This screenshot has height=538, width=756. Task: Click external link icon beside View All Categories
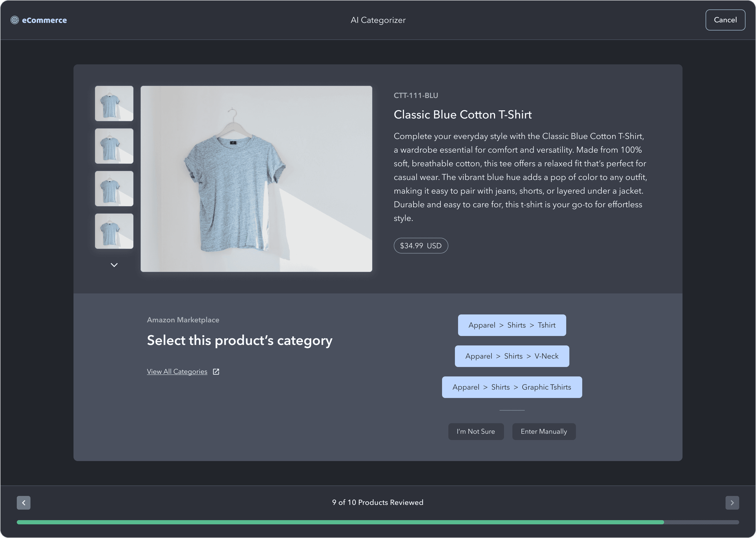[x=216, y=372]
